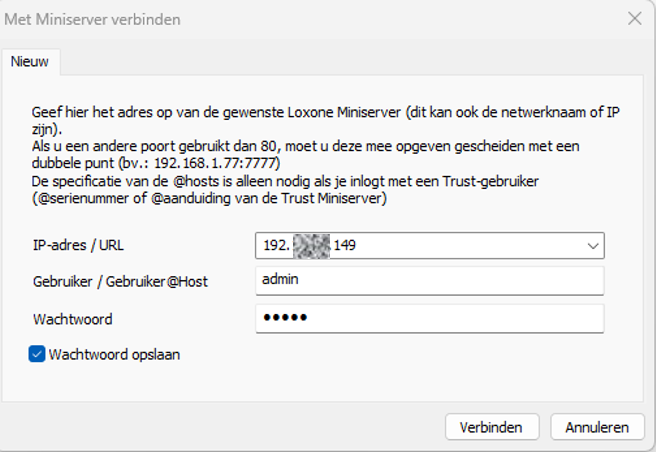
Task: Click the Wachtwoord field label
Action: tap(72, 319)
